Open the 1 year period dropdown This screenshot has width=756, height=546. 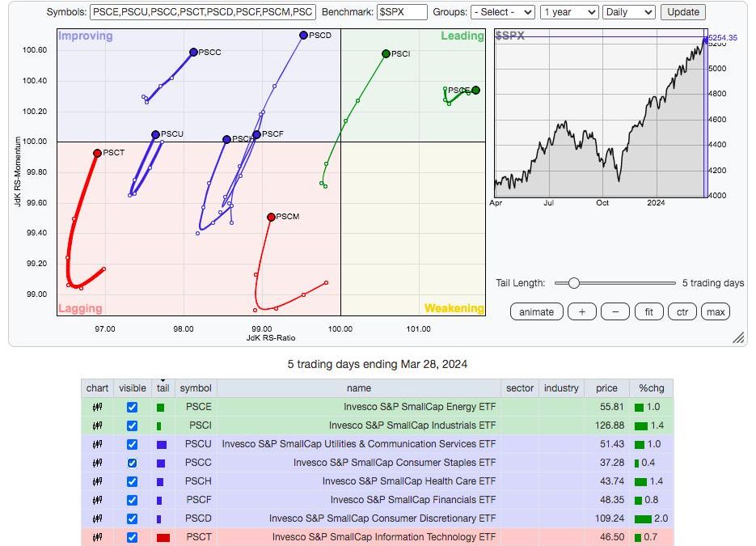click(569, 12)
